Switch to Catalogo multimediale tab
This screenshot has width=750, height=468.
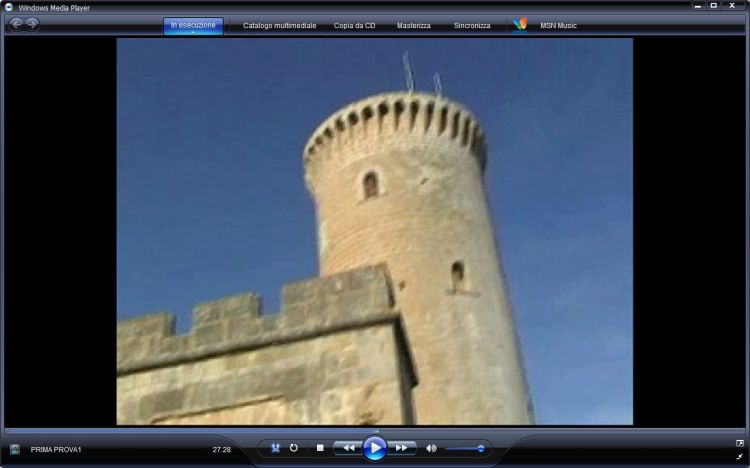click(x=279, y=25)
